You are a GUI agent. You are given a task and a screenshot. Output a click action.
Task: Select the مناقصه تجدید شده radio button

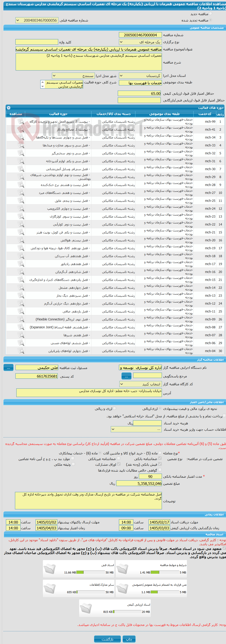210,20
